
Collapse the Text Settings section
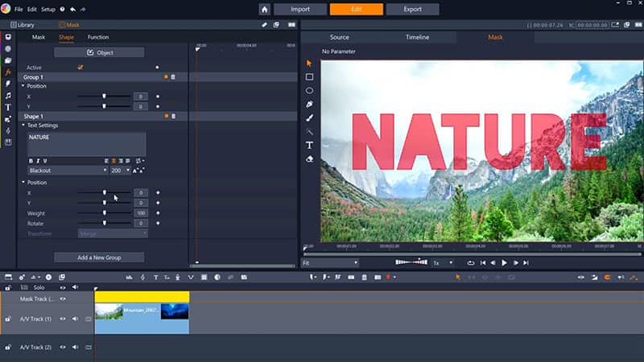coord(23,125)
